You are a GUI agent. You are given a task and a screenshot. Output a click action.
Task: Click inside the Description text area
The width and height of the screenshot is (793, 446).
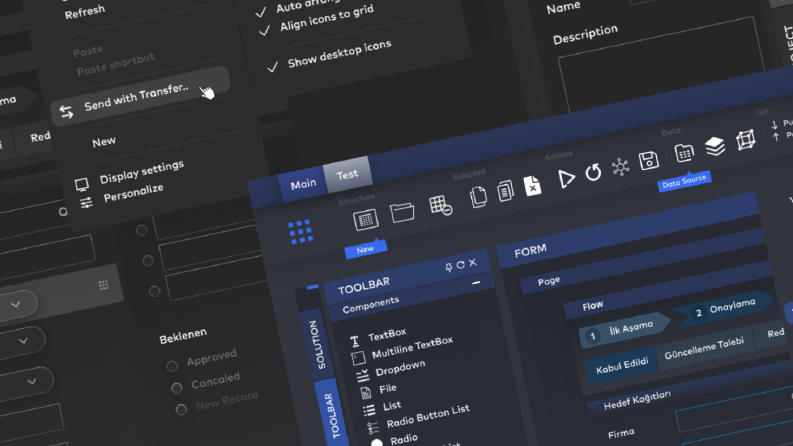pyautogui.click(x=663, y=66)
